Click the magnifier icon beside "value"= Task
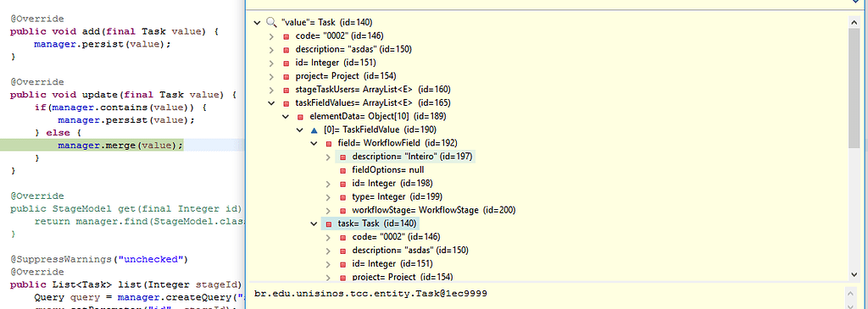The height and width of the screenshot is (309, 868). (271, 23)
